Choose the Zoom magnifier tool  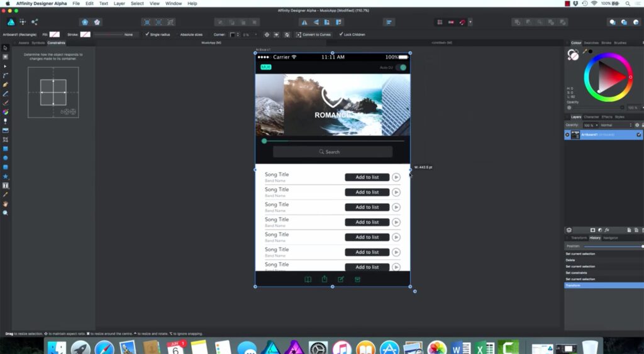tap(6, 213)
